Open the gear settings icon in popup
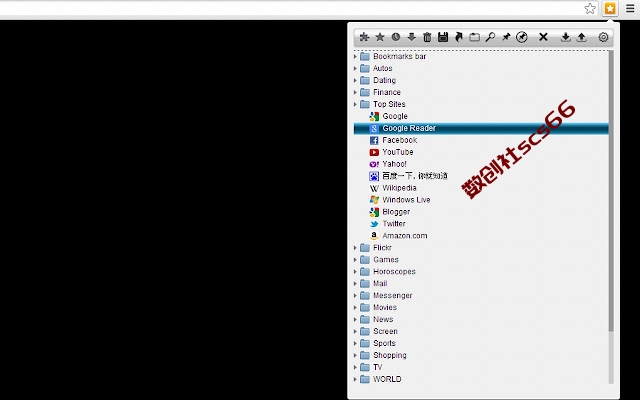 [x=603, y=37]
